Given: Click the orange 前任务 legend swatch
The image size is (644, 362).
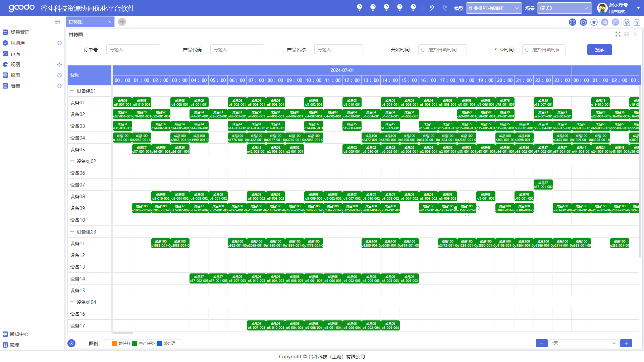Looking at the screenshot, I should (114, 344).
